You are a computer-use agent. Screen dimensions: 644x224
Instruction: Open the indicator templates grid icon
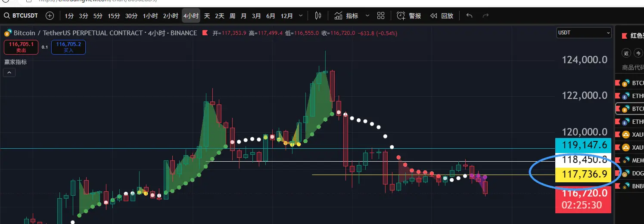pyautogui.click(x=381, y=16)
